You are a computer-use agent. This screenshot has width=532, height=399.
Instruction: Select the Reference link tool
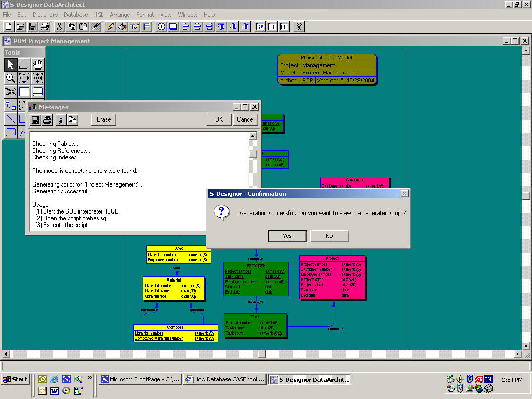tap(10, 105)
